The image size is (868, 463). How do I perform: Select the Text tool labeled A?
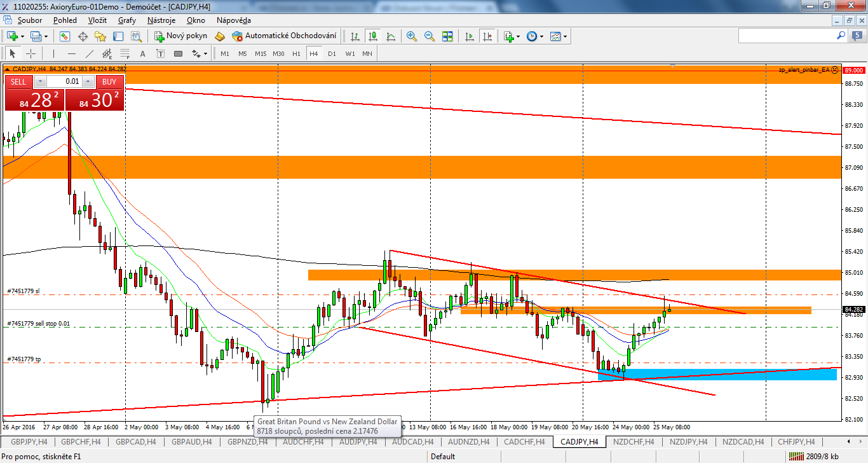pos(142,53)
